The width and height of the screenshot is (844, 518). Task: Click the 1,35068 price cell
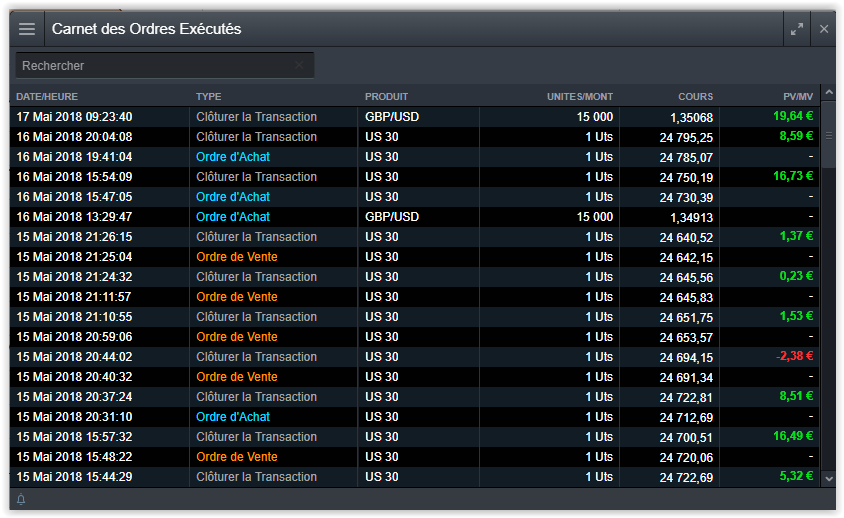(691, 118)
